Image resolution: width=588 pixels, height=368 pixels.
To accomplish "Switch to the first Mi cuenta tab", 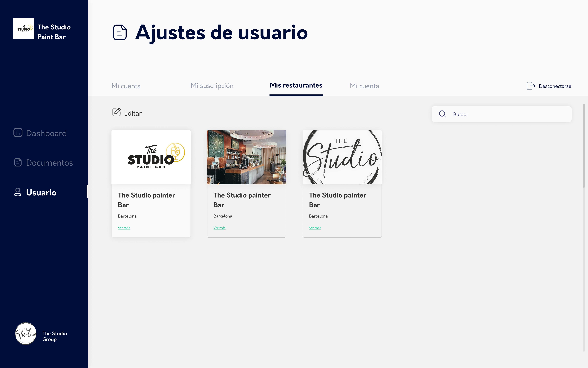I will 126,86.
